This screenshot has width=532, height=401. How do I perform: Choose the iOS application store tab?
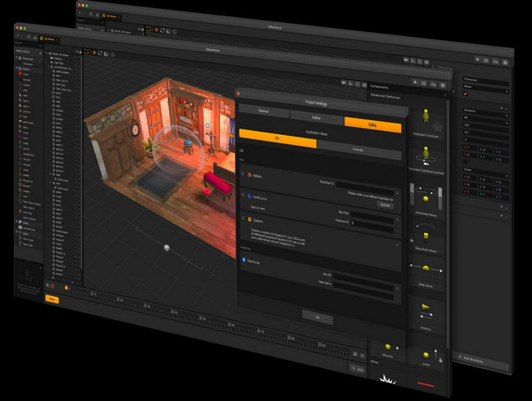(277, 138)
